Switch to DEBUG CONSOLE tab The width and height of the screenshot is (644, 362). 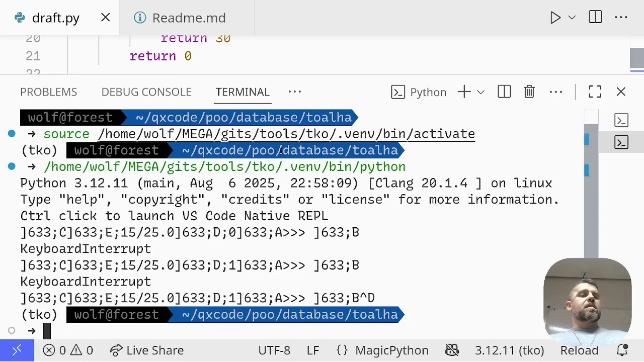[146, 92]
